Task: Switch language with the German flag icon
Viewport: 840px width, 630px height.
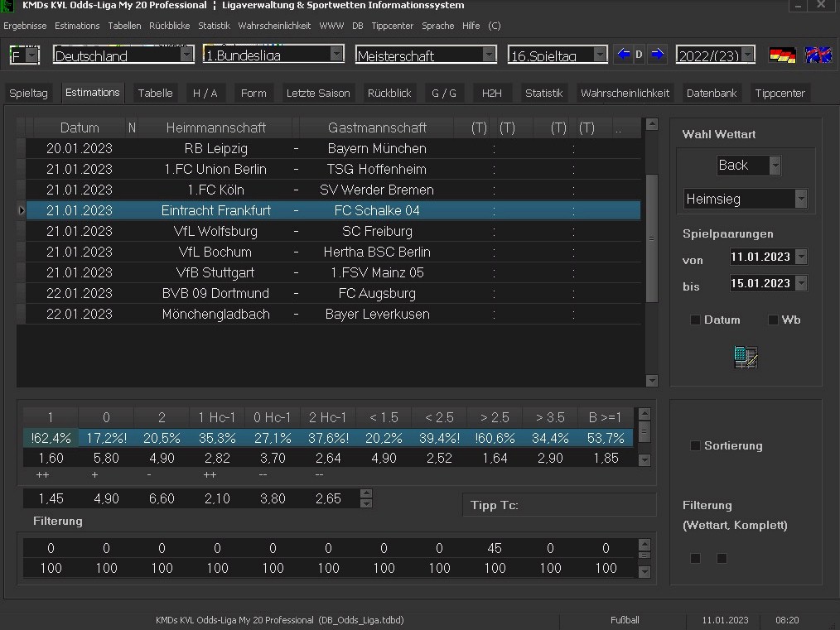Action: click(782, 55)
